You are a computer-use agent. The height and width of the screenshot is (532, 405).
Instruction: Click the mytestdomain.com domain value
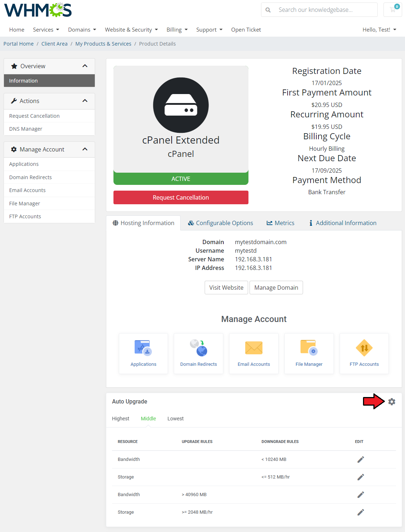[261, 242]
